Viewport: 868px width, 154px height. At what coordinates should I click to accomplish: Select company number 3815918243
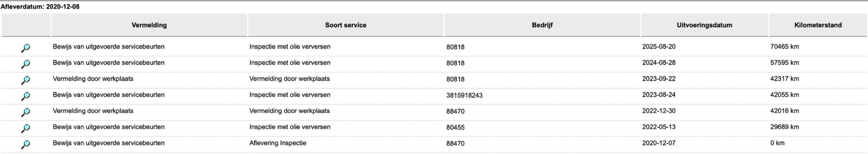click(464, 95)
